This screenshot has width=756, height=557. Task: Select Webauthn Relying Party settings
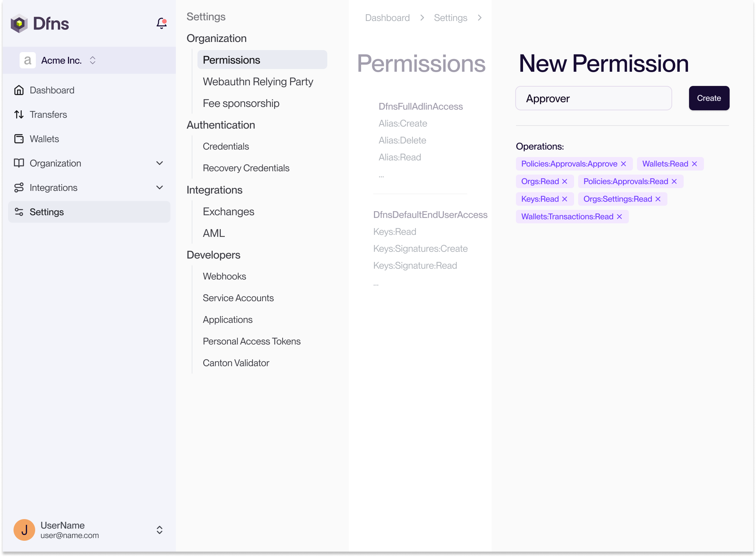pos(258,82)
